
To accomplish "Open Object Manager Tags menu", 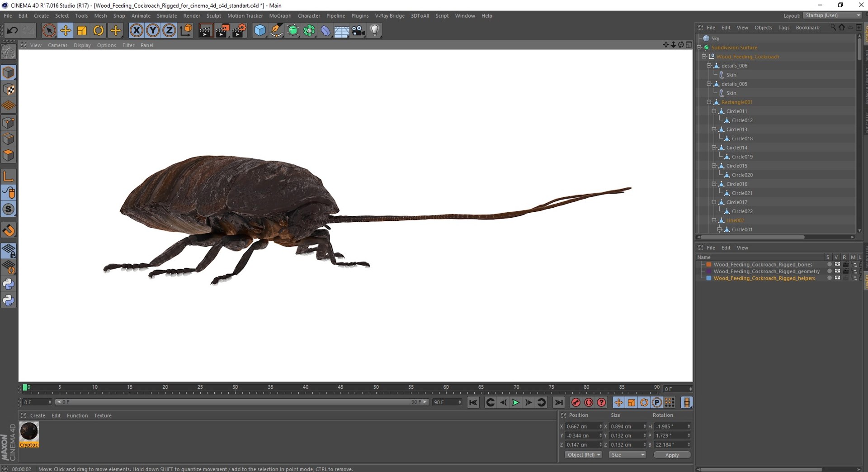I will click(x=784, y=28).
